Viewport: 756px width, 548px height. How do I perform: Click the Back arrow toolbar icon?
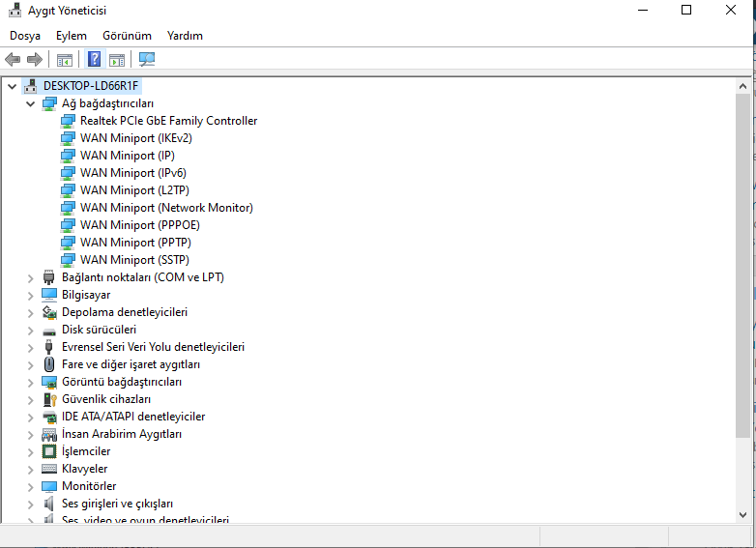coord(13,59)
